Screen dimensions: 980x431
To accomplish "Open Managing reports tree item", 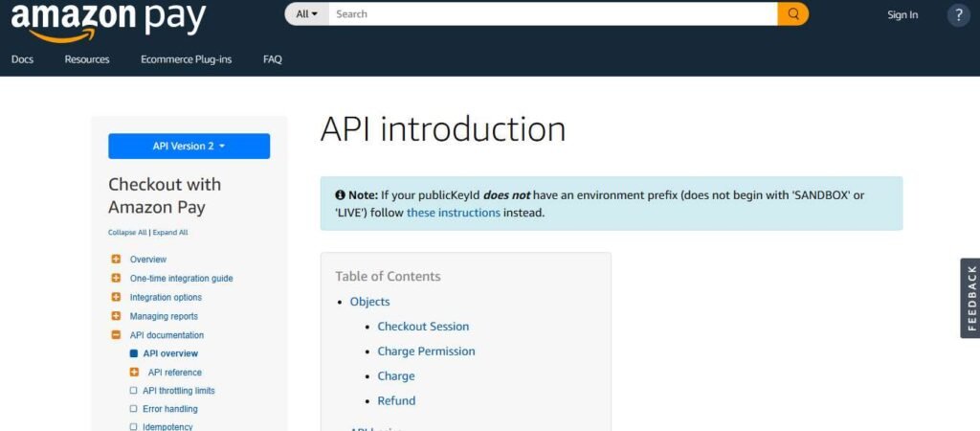I will (164, 316).
